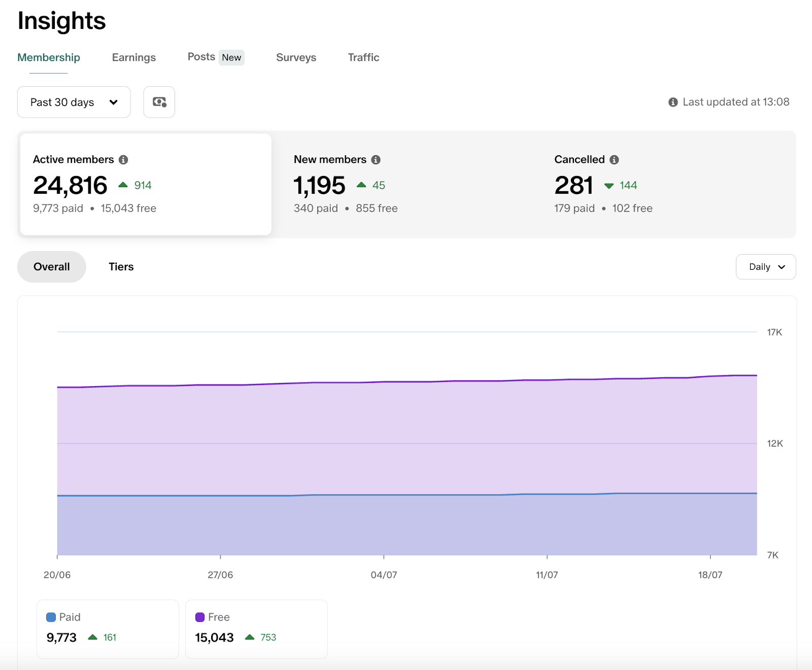Click the New members info icon

point(376,160)
